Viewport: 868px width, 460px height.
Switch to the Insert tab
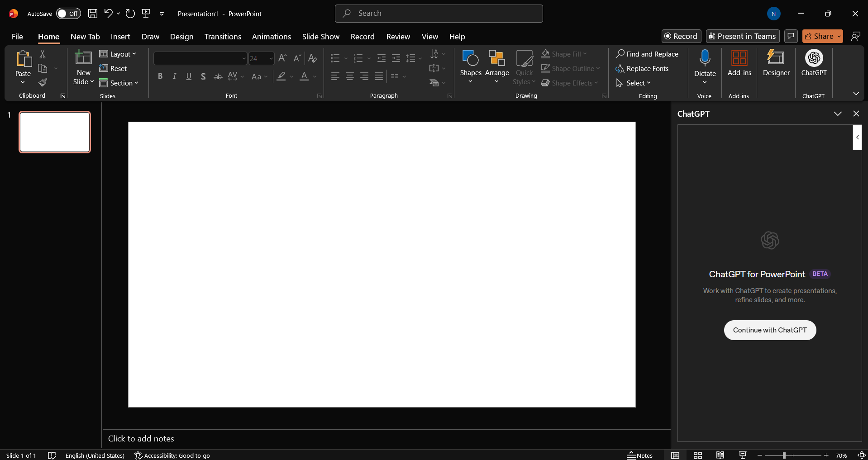pyautogui.click(x=120, y=37)
